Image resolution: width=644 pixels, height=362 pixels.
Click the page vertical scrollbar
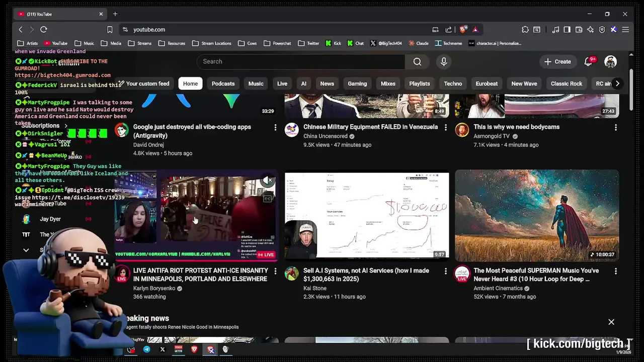tap(631, 90)
